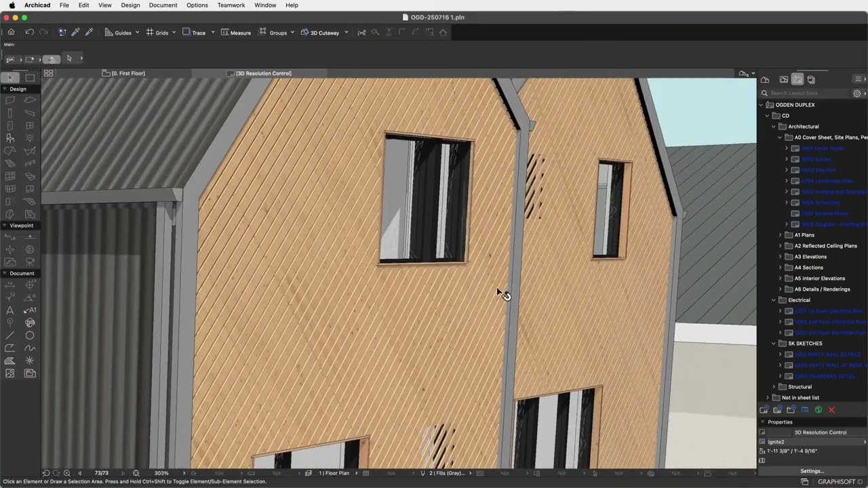This screenshot has height=488, width=868.
Task: Click the Search Layout Book field
Action: [805, 93]
